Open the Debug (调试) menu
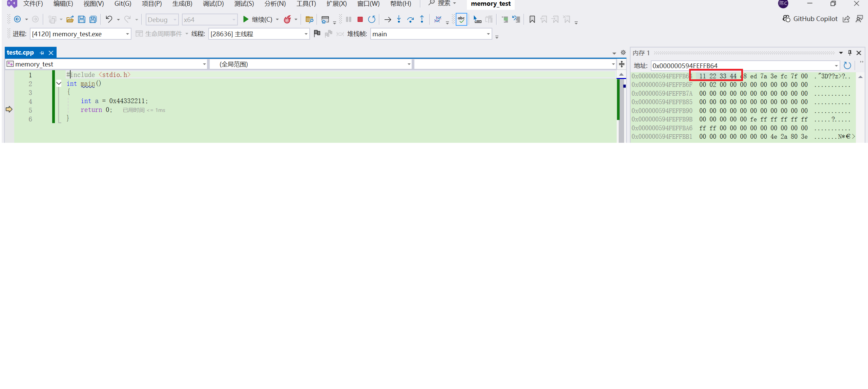 point(213,4)
